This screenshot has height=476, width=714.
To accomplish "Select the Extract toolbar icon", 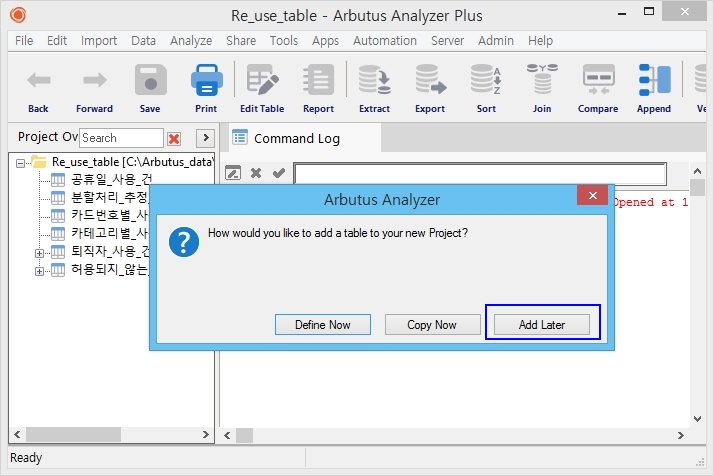I will point(374,80).
